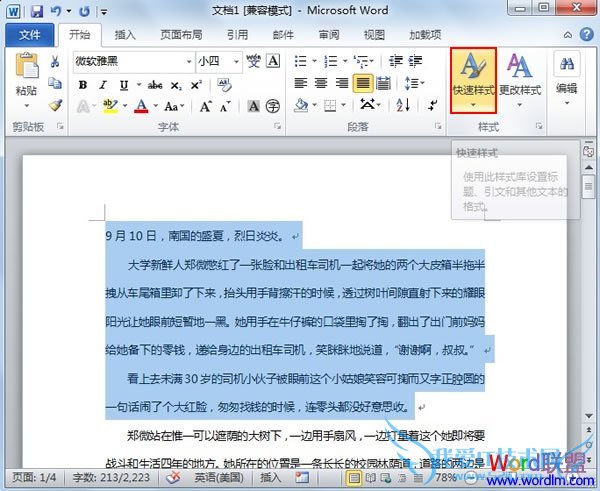
Task: Align text left
Action: point(301,83)
